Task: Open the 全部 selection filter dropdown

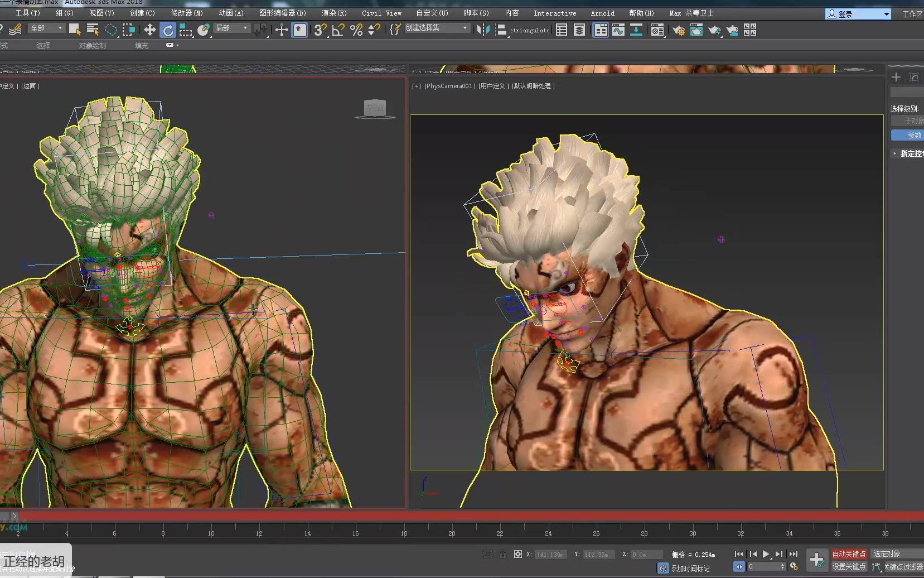Action: click(47, 28)
